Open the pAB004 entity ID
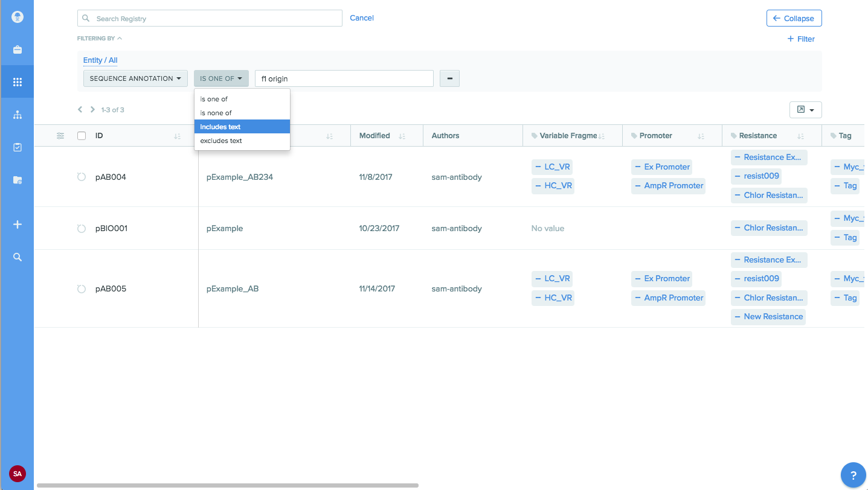This screenshot has height=490, width=868. coord(111,177)
